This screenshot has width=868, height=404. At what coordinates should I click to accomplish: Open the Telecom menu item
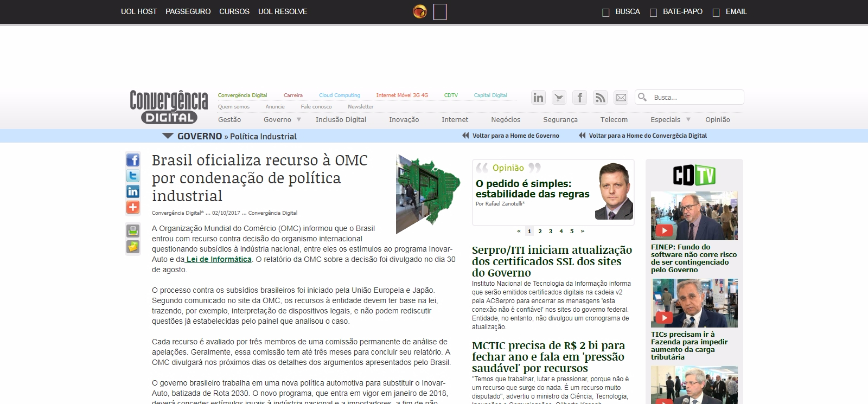click(614, 119)
